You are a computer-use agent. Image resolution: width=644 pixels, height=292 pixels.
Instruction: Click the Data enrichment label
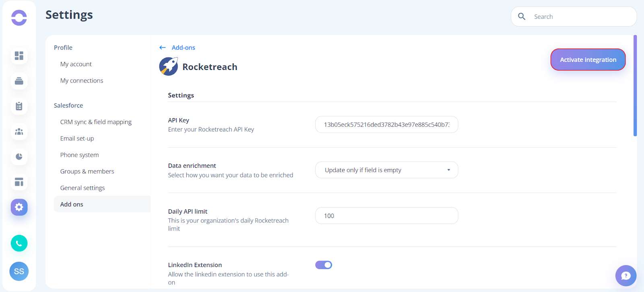coord(192,166)
